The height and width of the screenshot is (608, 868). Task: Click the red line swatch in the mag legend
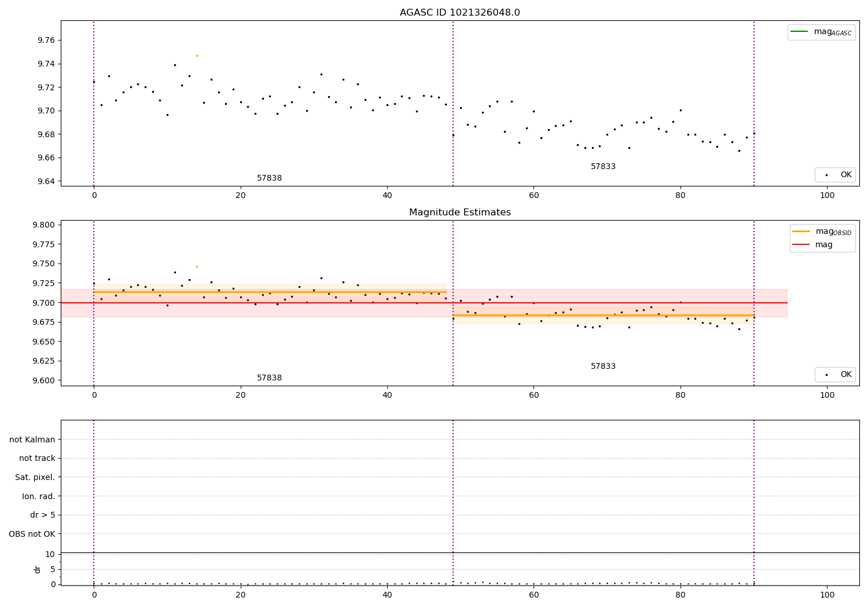pyautogui.click(x=801, y=244)
